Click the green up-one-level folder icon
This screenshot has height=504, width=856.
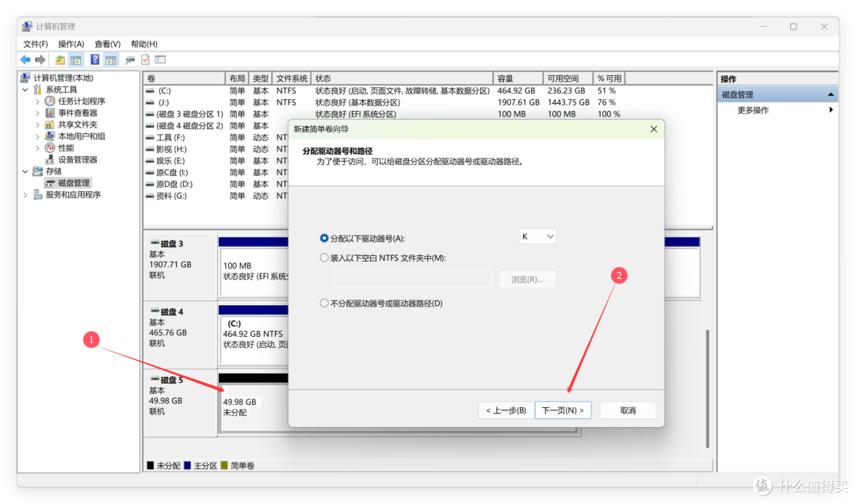[60, 59]
